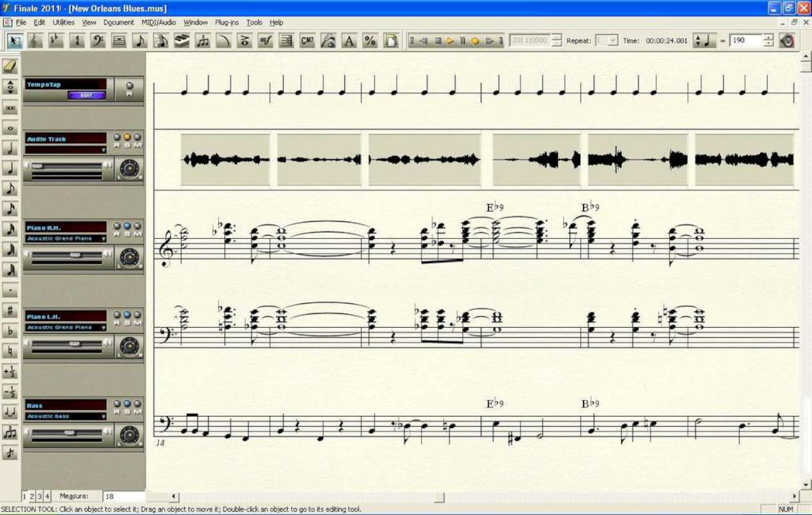Open the Key Signature tool
Screen dimensions: 812x515
coord(55,40)
